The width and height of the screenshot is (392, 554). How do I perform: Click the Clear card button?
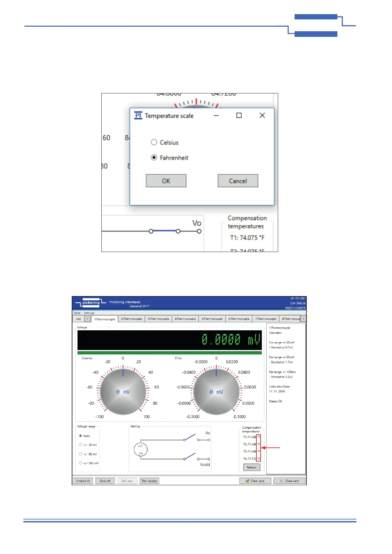255,481
